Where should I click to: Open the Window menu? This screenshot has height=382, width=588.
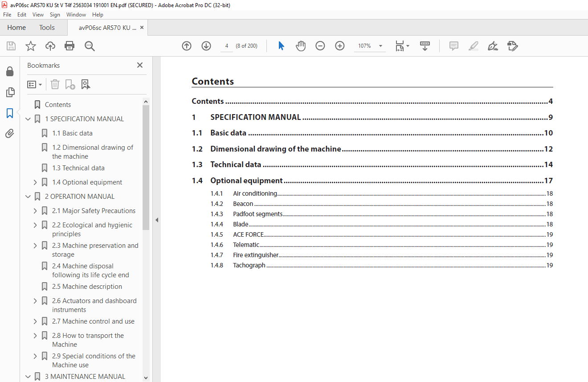click(x=76, y=15)
